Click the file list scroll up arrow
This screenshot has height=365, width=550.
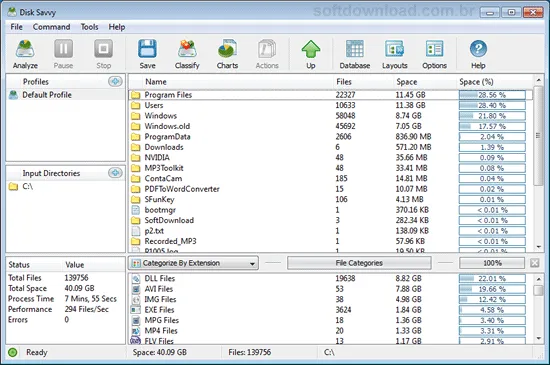[538, 80]
